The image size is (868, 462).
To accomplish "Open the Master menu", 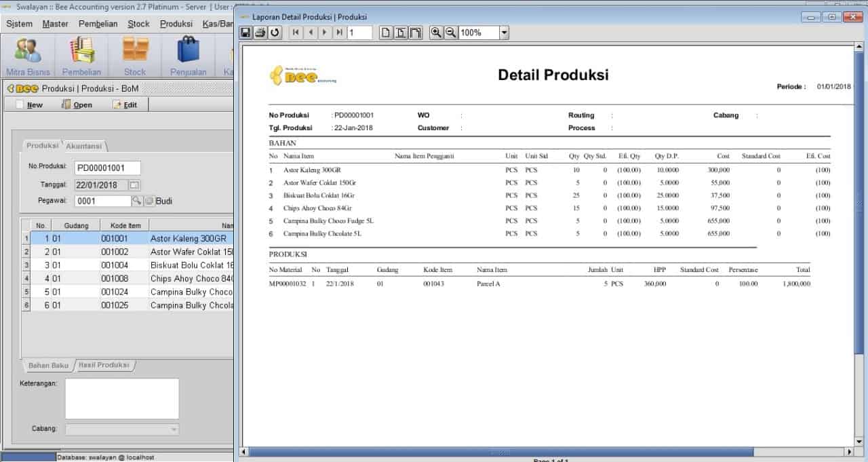I will click(55, 24).
